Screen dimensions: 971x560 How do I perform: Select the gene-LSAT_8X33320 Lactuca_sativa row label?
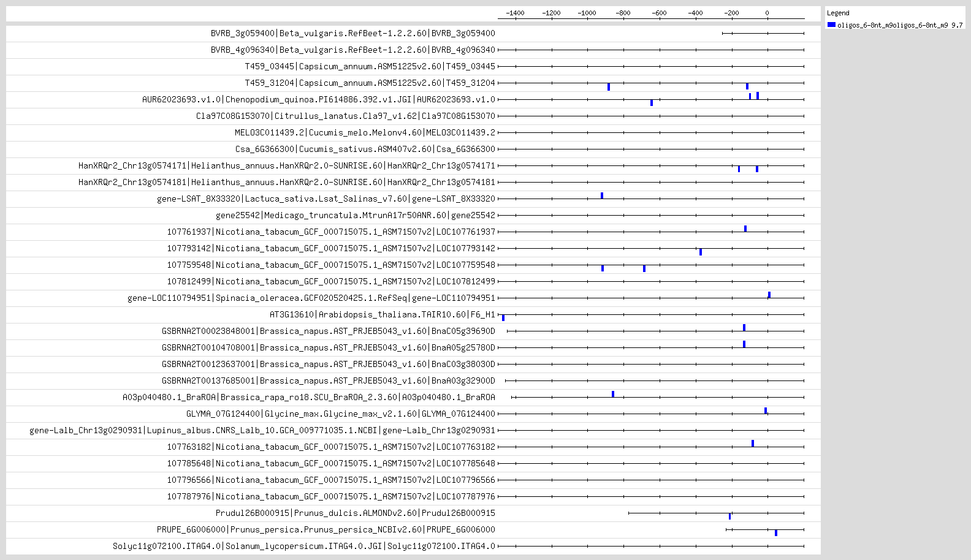(326, 199)
